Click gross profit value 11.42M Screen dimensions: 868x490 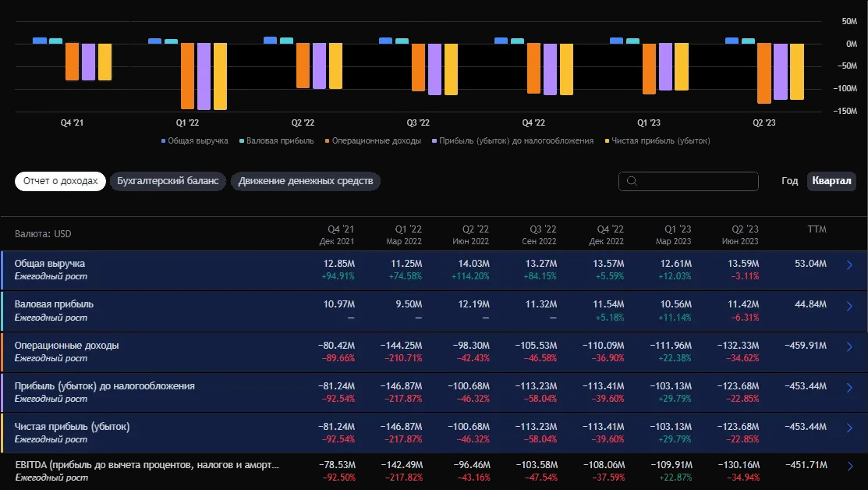[x=743, y=304]
